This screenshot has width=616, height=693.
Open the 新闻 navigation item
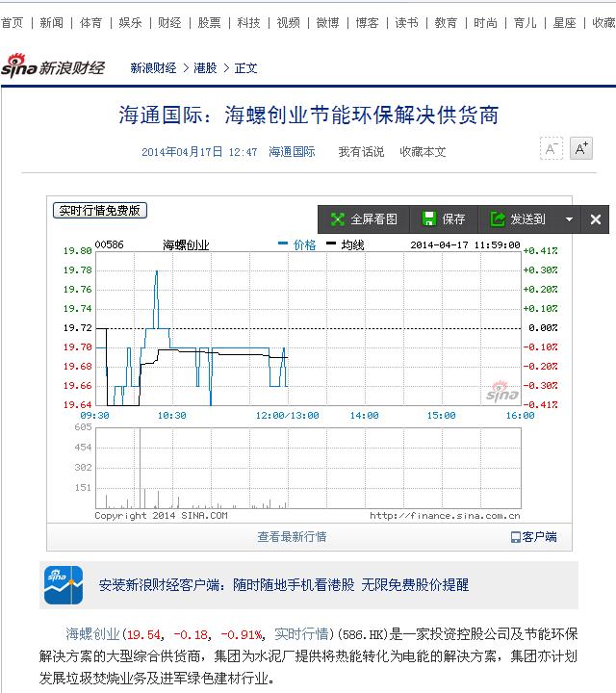[52, 22]
